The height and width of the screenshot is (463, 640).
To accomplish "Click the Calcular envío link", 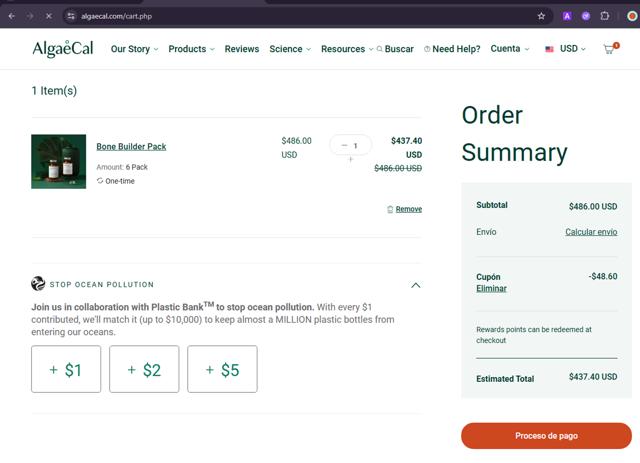I will [591, 232].
